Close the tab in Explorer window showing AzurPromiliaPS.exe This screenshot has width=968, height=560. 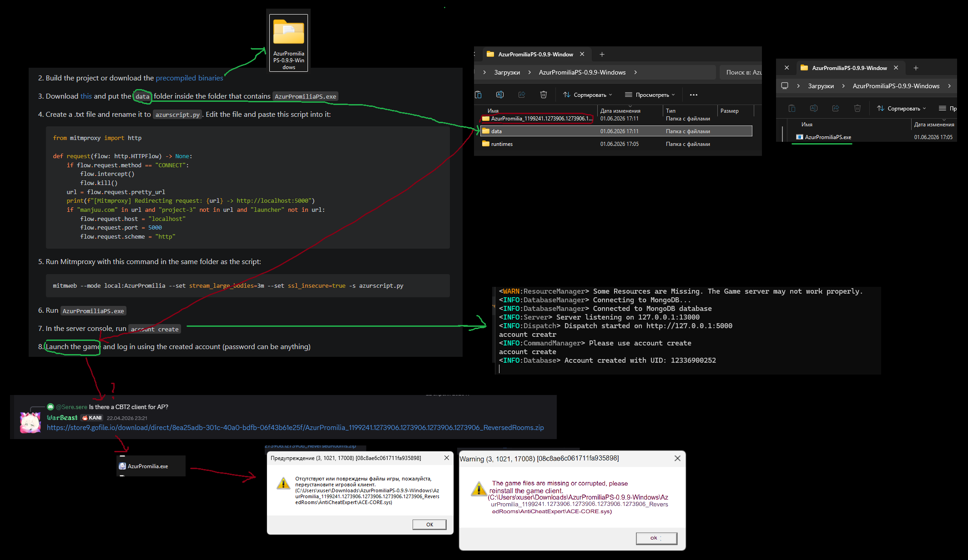896,68
